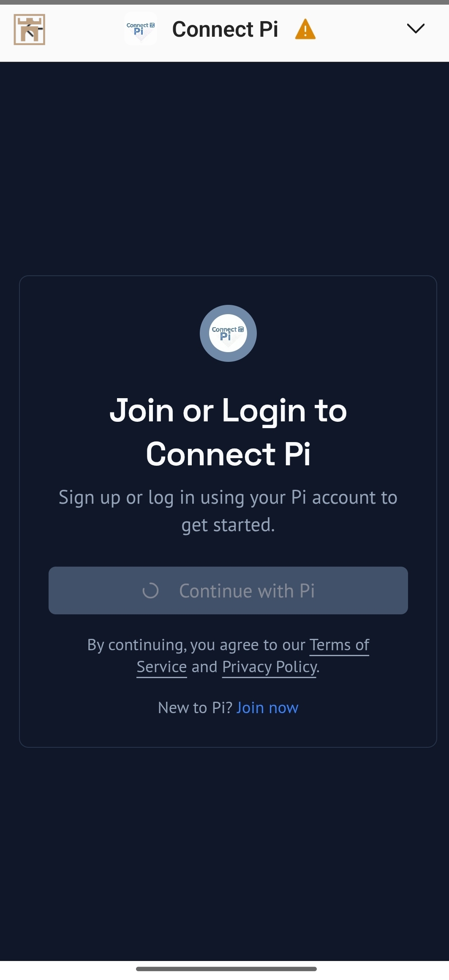Tap the bottom home indicator bar
Screen dimensions: 449x980
226,969
